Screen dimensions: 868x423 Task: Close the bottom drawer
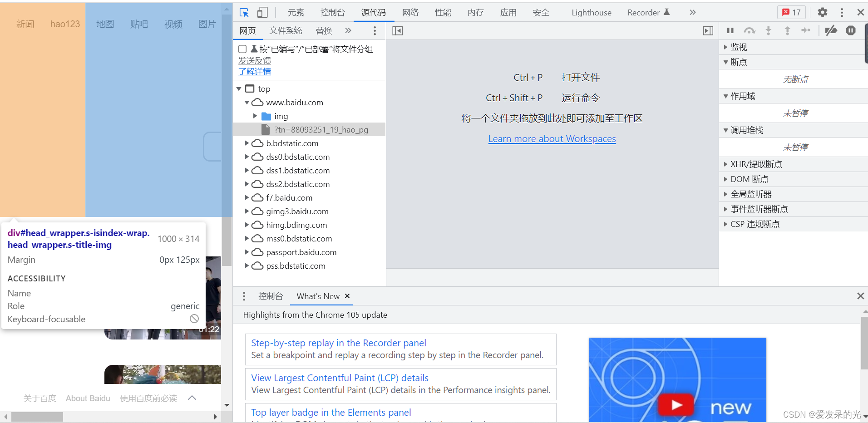pyautogui.click(x=860, y=296)
